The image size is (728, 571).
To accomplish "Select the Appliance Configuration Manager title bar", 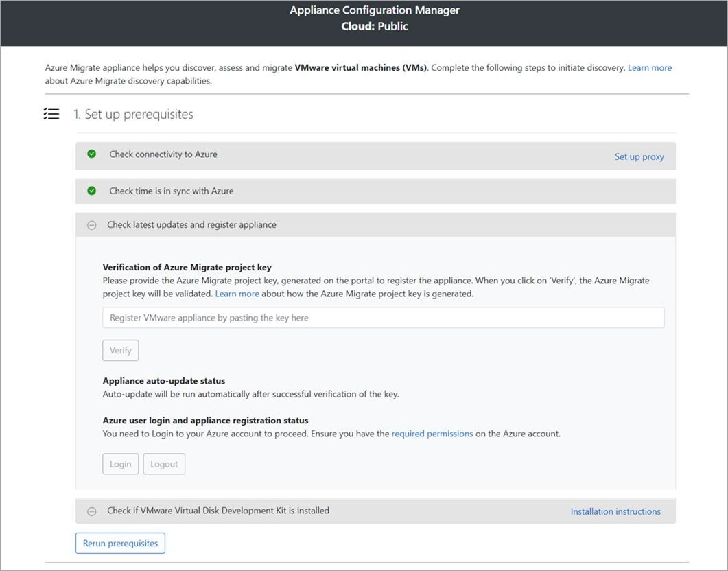I will point(374,10).
